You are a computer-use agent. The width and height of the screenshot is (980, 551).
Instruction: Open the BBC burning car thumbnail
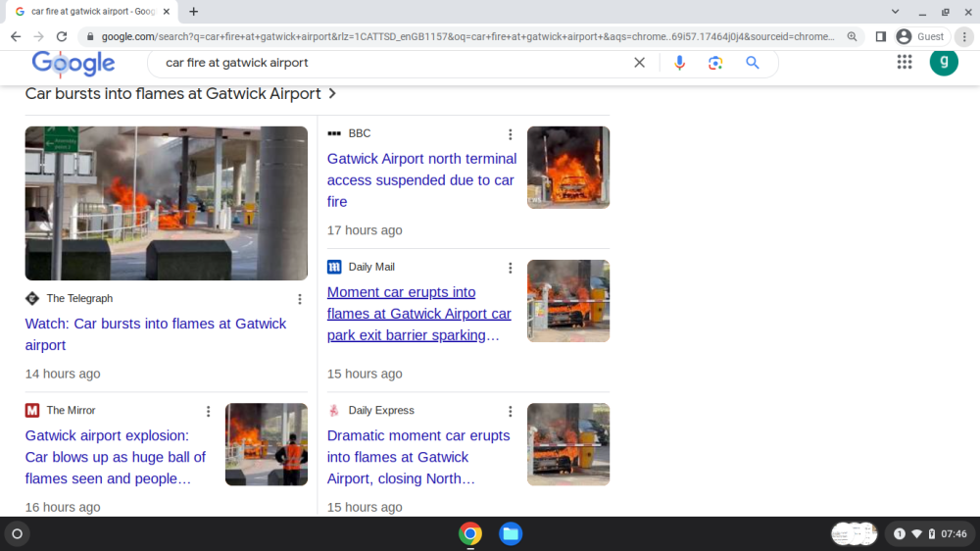pos(568,168)
